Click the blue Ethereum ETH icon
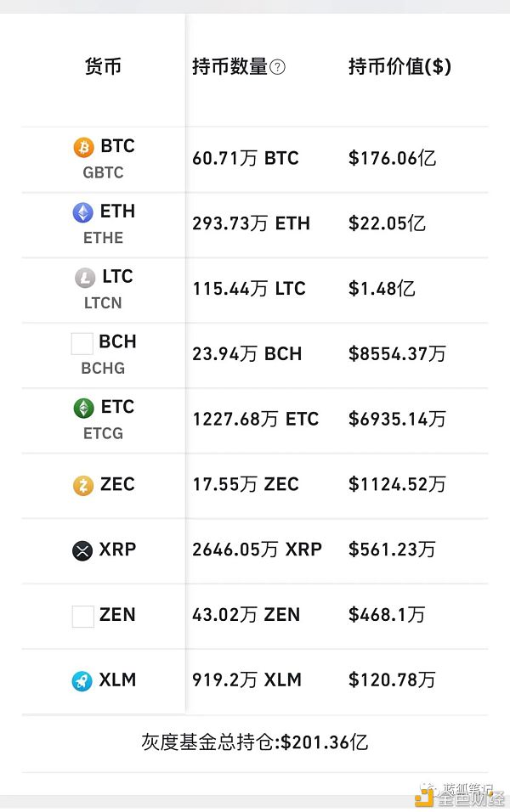 point(83,212)
